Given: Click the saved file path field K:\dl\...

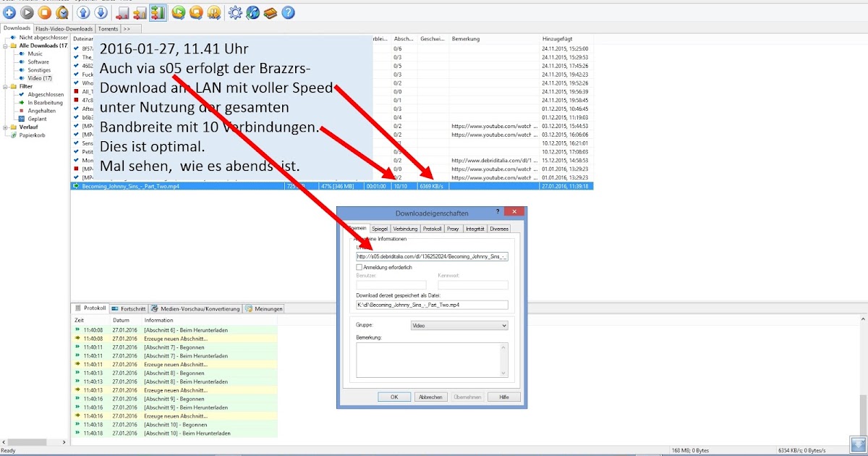Looking at the screenshot, I should [432, 305].
